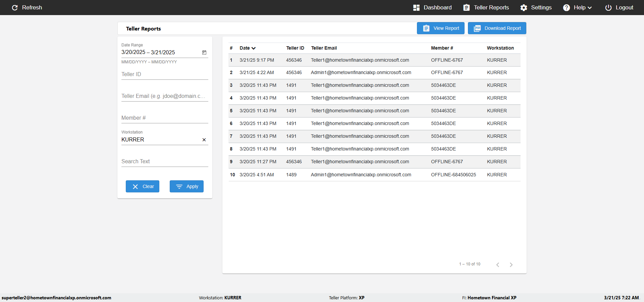Select Logout in top navigation

tap(619, 7)
